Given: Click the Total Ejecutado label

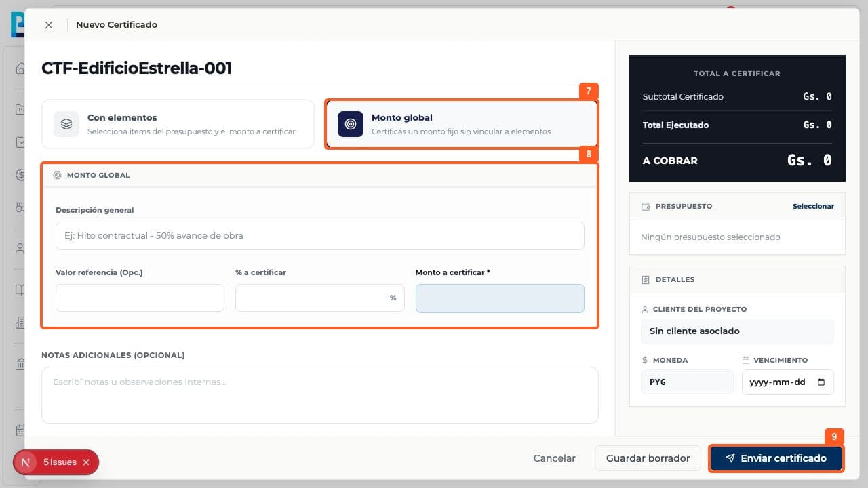Looking at the screenshot, I should (675, 125).
